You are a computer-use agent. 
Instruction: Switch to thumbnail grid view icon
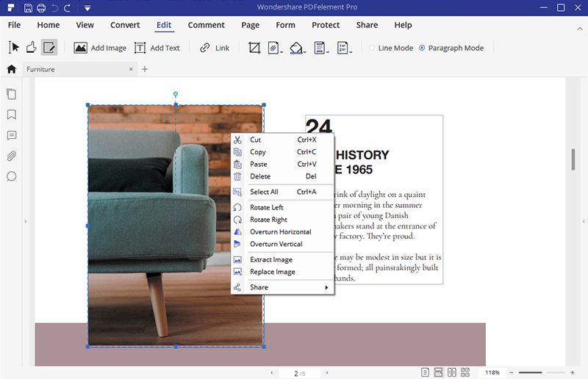pos(465,372)
